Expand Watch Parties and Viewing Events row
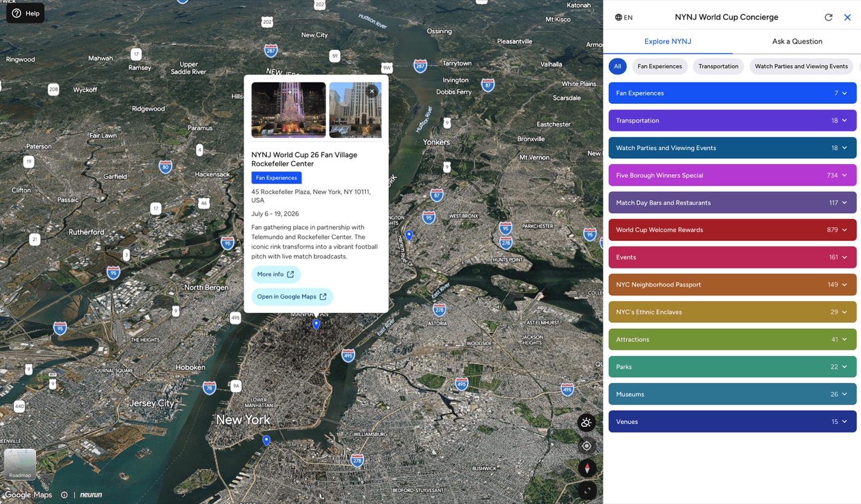Viewport: 861px width, 504px height. [x=732, y=148]
